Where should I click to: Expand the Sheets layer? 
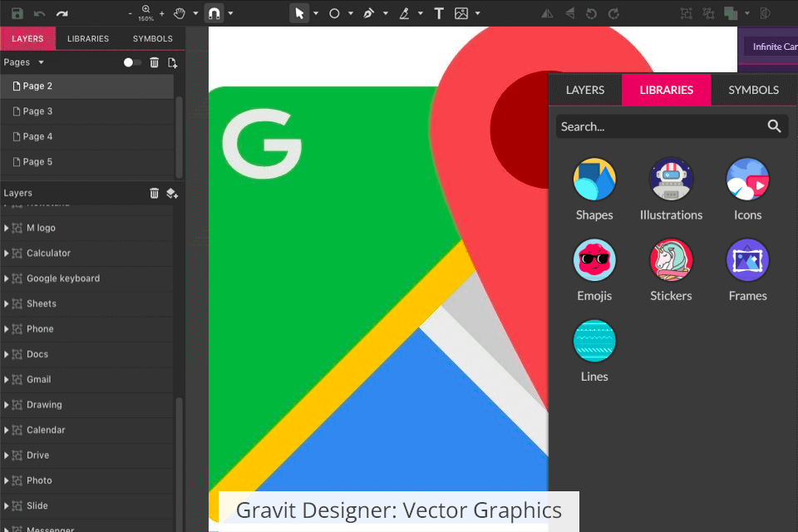pos(6,304)
